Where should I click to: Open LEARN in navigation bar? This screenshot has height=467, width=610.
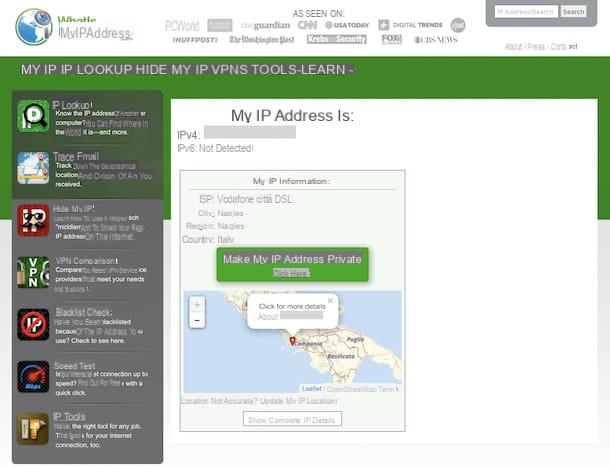point(321,70)
